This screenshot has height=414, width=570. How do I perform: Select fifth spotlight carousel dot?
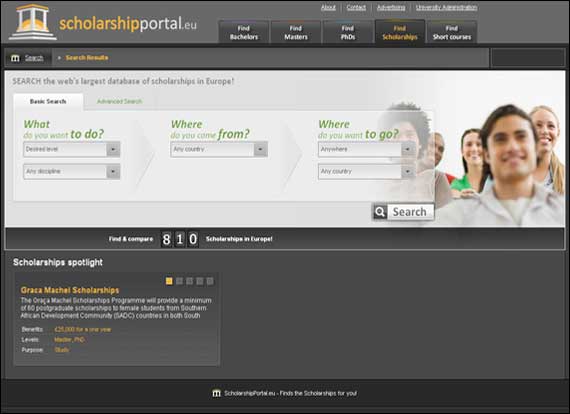click(210, 281)
